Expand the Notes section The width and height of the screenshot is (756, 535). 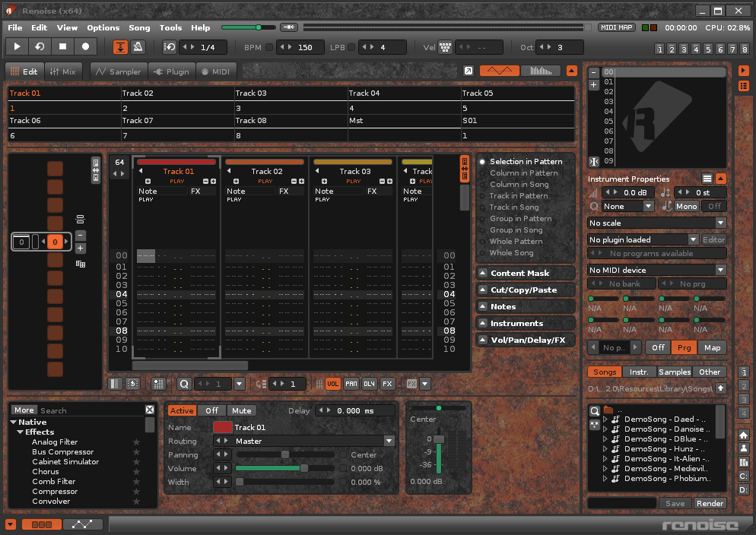526,307
